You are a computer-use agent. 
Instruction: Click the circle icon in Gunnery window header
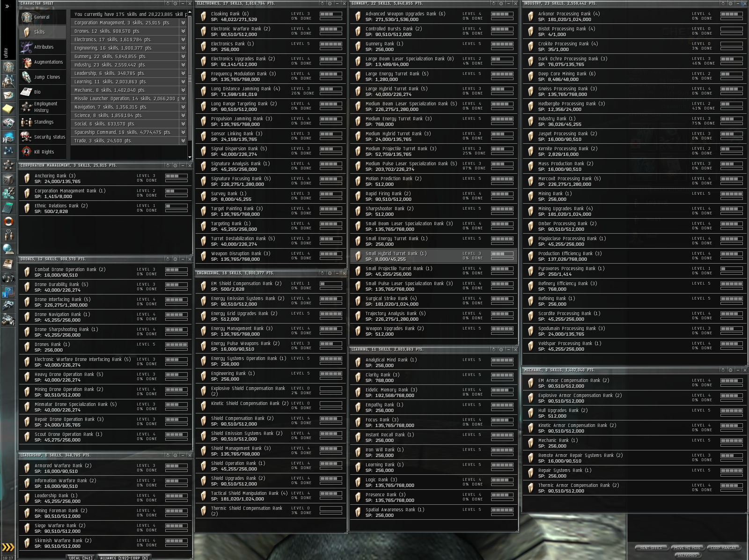coord(500,3)
